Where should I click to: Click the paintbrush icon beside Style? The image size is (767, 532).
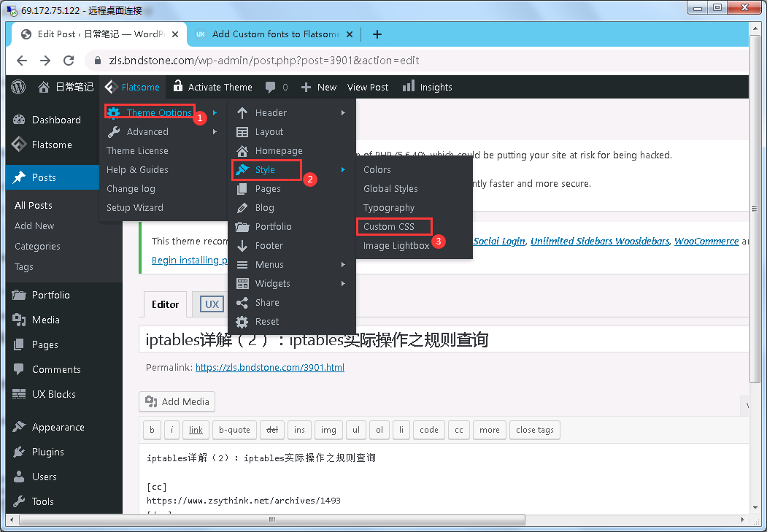click(242, 170)
